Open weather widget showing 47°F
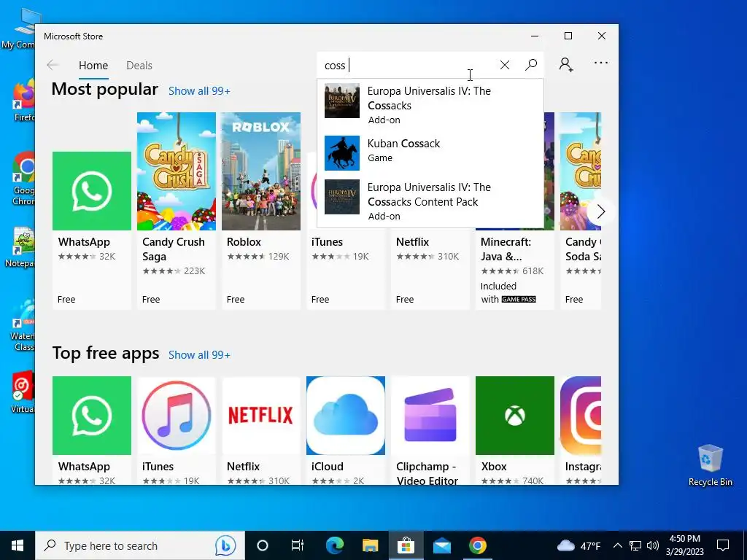Image resolution: width=747 pixels, height=560 pixels. tap(578, 545)
